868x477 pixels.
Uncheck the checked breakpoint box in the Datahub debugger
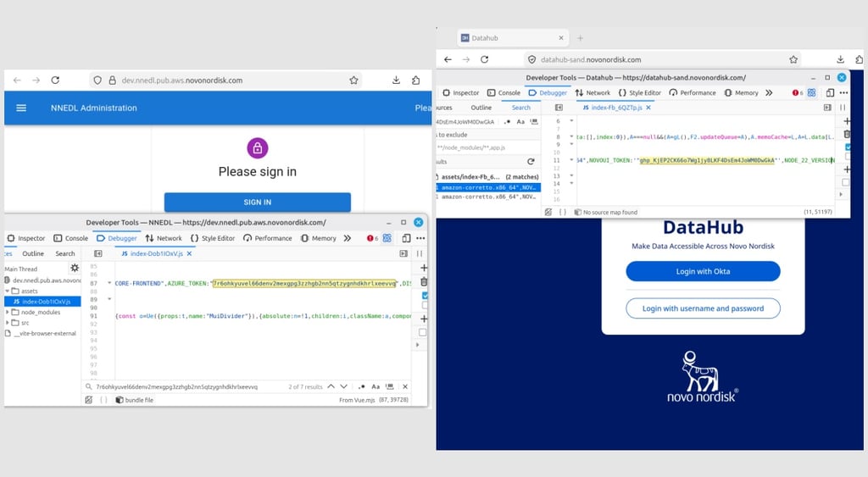(x=848, y=147)
